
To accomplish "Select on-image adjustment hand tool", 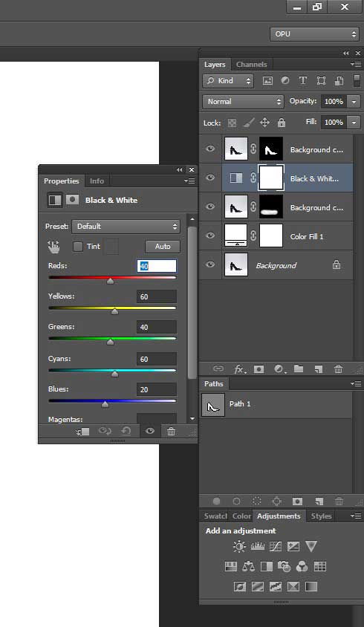I will (x=53, y=247).
